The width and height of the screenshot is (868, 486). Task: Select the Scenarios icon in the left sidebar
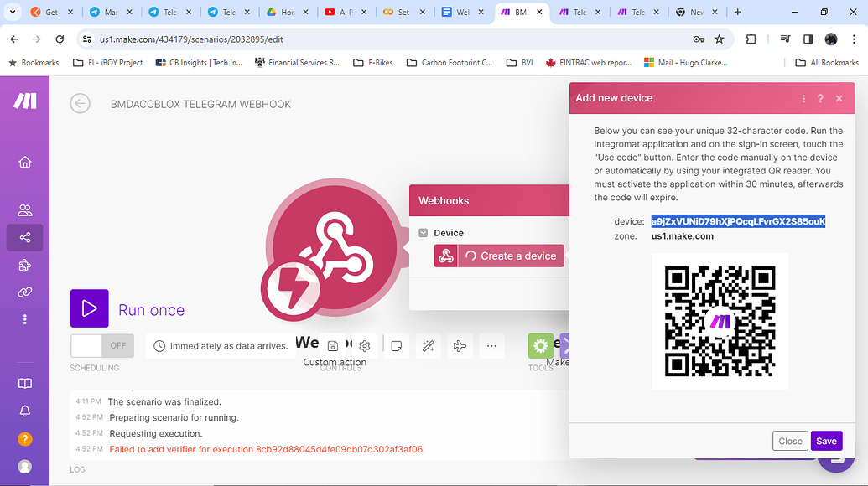click(x=24, y=237)
